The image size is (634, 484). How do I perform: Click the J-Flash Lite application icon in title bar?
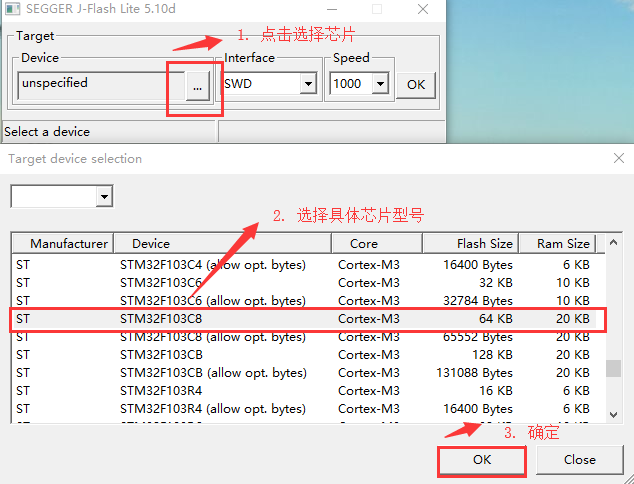[x=12, y=8]
